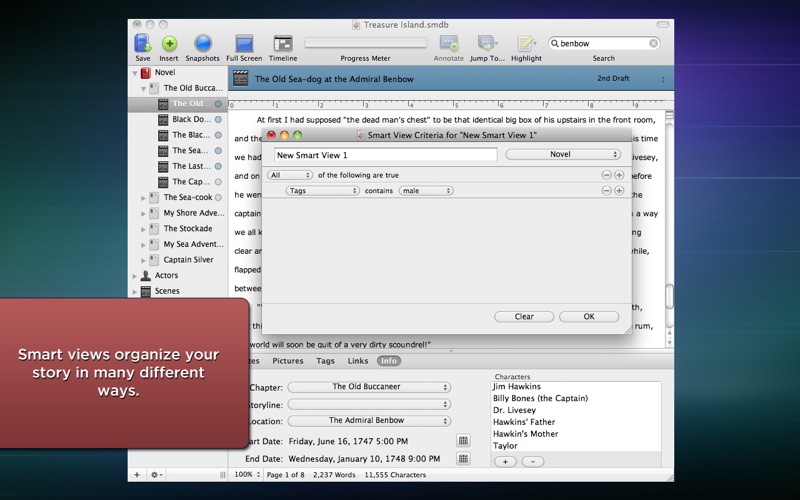Click the benbow search field
800x500 pixels.
[x=604, y=43]
